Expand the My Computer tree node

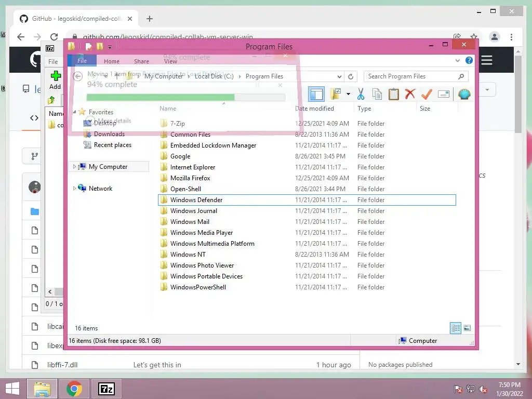pos(74,167)
